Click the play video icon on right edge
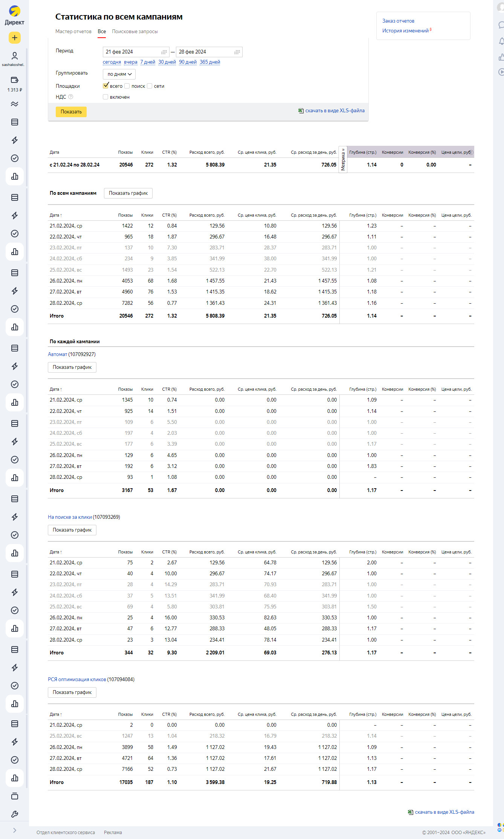 [x=501, y=72]
